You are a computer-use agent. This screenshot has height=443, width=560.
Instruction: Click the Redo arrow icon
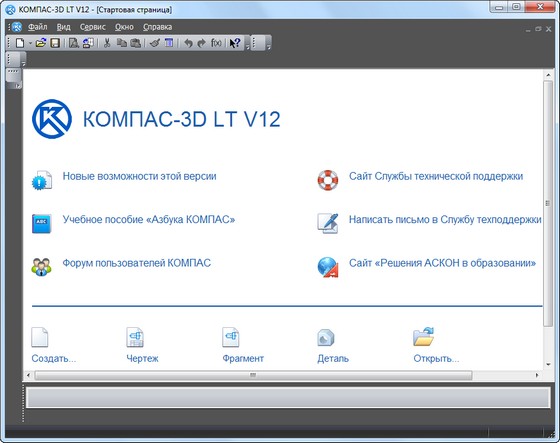click(202, 43)
